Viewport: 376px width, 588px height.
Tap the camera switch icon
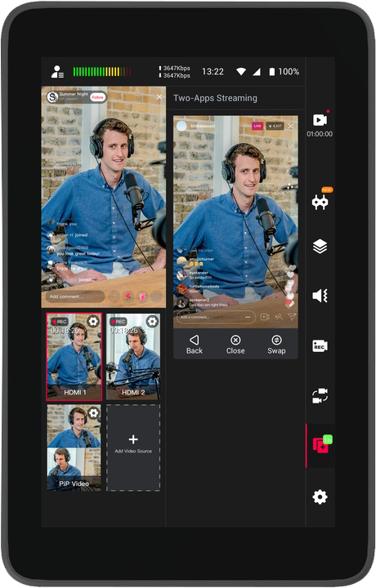point(320,395)
